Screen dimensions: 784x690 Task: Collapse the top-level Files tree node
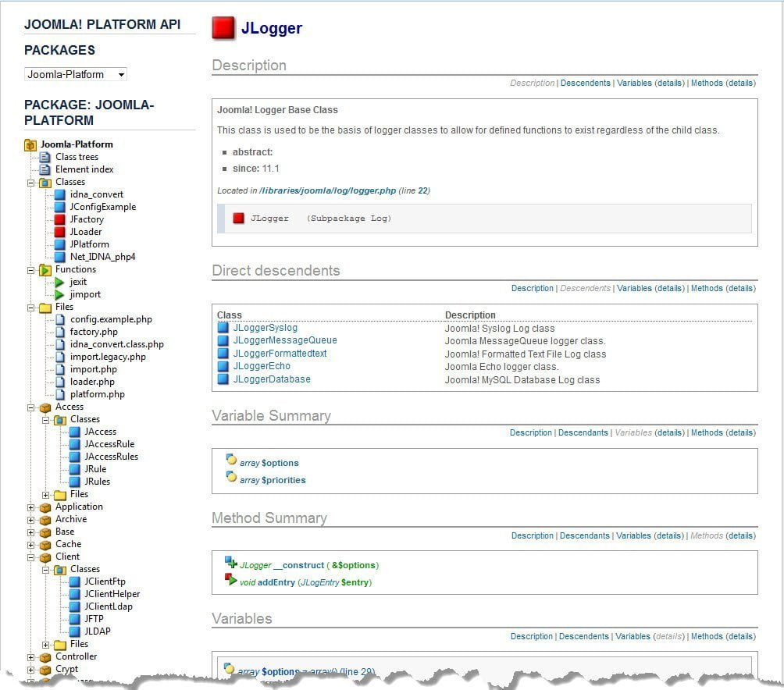click(30, 308)
